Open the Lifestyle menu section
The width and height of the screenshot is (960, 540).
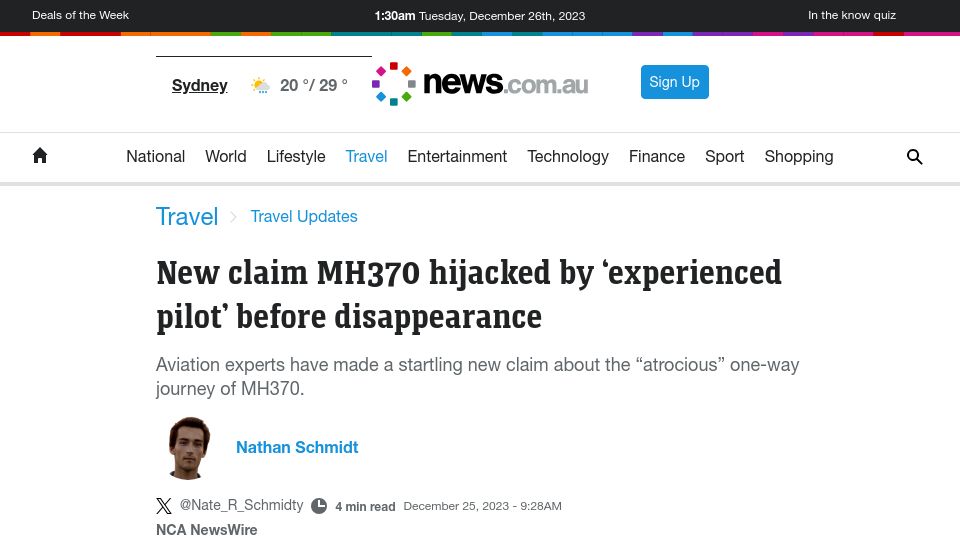tap(296, 157)
